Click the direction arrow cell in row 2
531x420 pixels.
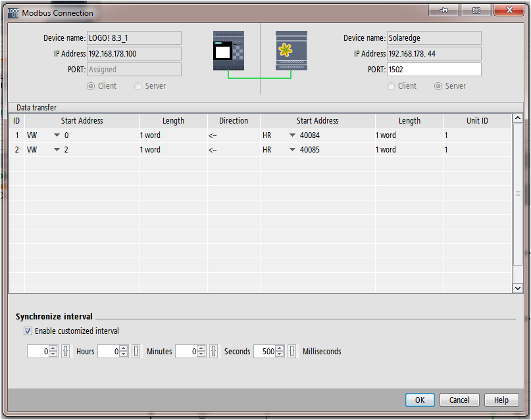pos(234,149)
